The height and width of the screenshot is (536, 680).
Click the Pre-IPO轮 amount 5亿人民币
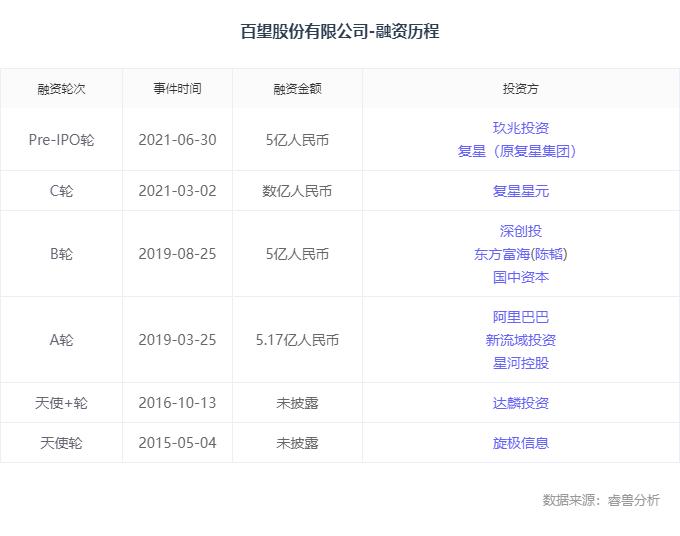[x=298, y=140]
